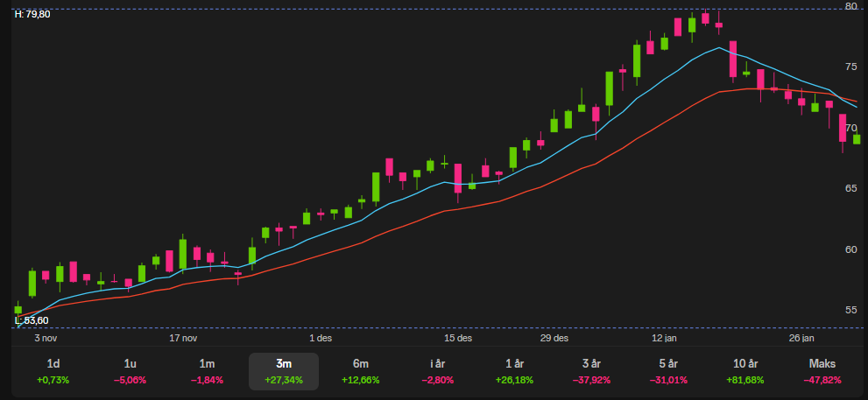The width and height of the screenshot is (868, 400).
Task: Click the 65 price axis label
Action: pos(850,188)
